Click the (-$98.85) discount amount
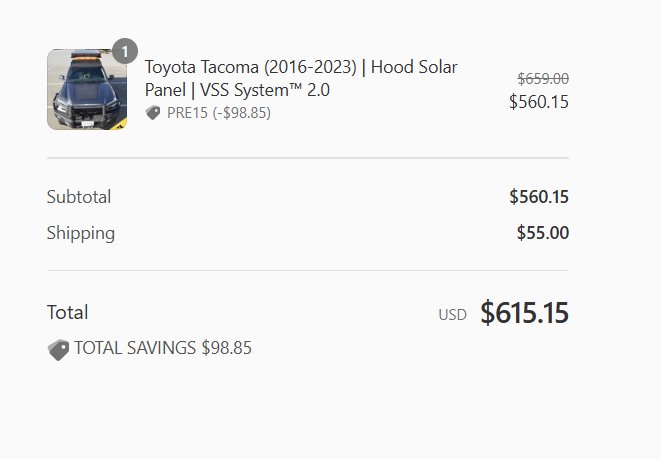This screenshot has height=459, width=661. pyautogui.click(x=242, y=113)
